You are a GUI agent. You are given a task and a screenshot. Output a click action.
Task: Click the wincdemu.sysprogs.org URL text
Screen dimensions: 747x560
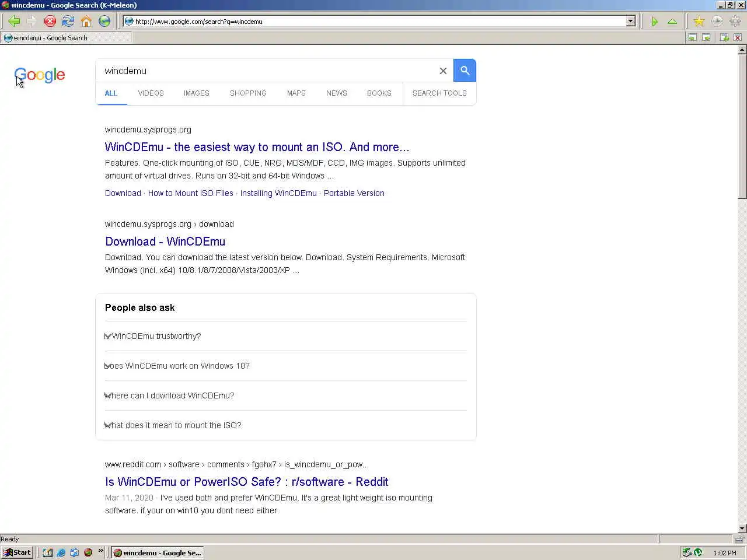point(148,129)
